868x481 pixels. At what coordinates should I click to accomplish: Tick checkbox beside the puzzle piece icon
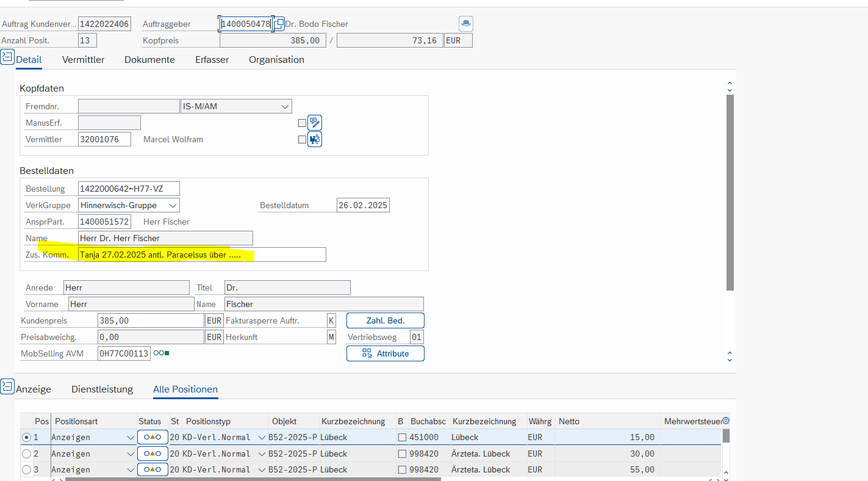[x=302, y=139]
